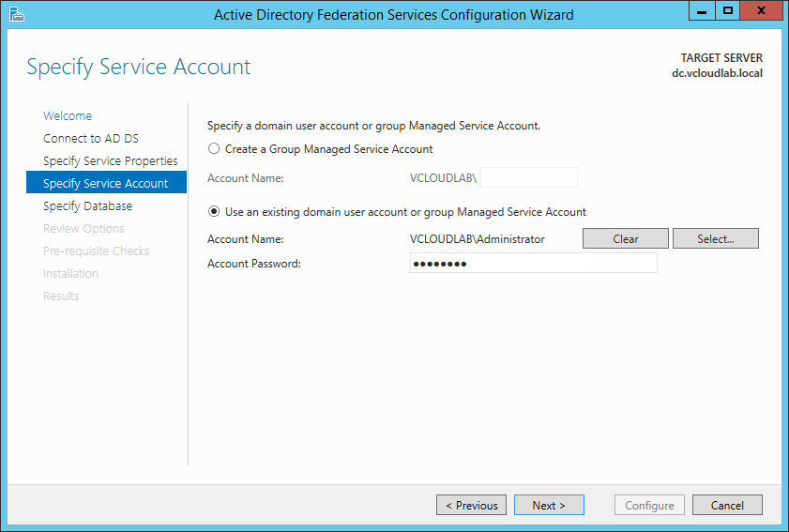The height and width of the screenshot is (532, 789).
Task: Click the gMSA Account Name text field
Action: click(529, 177)
